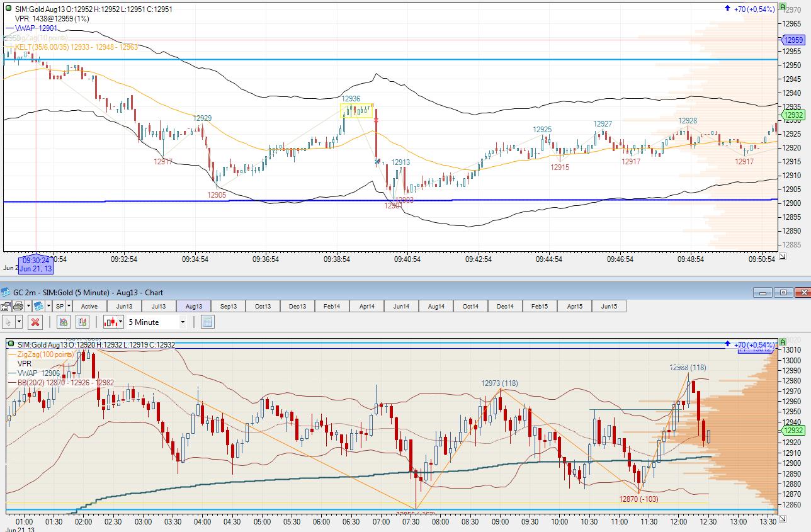Image resolution: width=811 pixels, height=532 pixels.
Task: Open the SP dropdown arrow
Action: pos(69,306)
